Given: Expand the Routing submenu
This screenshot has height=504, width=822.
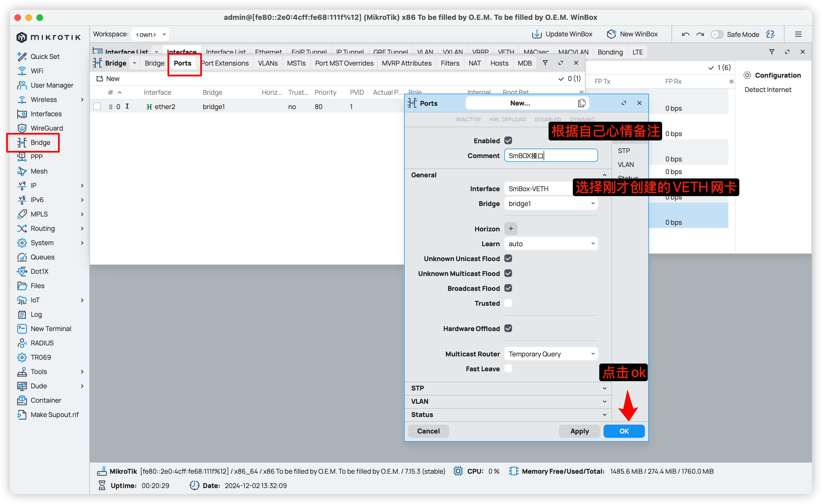Looking at the screenshot, I should coord(82,228).
